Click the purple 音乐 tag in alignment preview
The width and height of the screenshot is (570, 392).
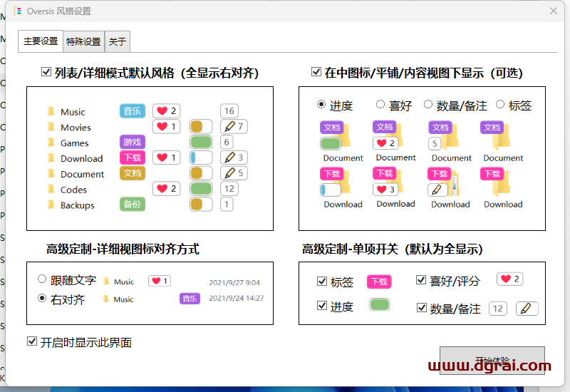point(190,299)
